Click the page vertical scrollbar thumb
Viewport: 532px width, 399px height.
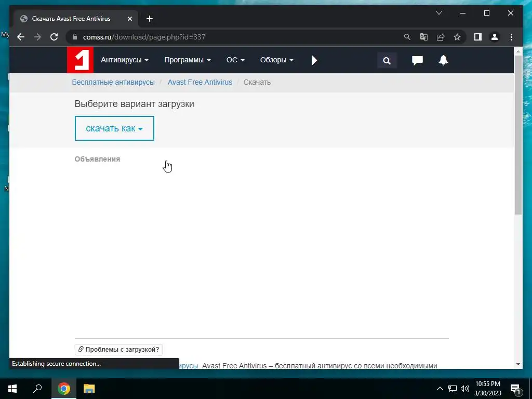point(518,135)
